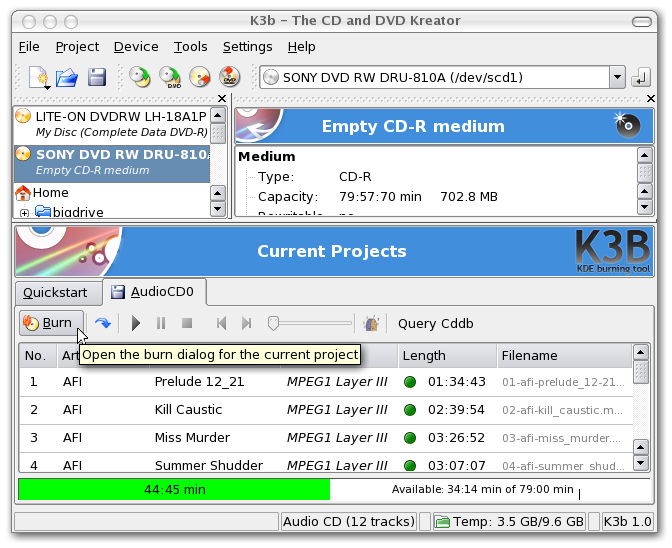Select LITE-ON DVDRW LH-18A1P device
The image size is (672, 548).
pos(112,124)
